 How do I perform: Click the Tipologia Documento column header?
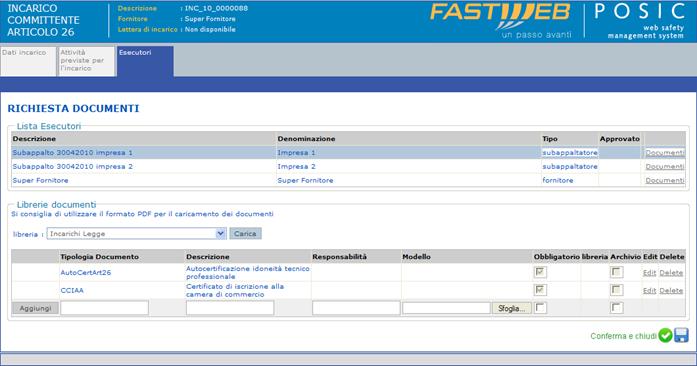point(100,257)
